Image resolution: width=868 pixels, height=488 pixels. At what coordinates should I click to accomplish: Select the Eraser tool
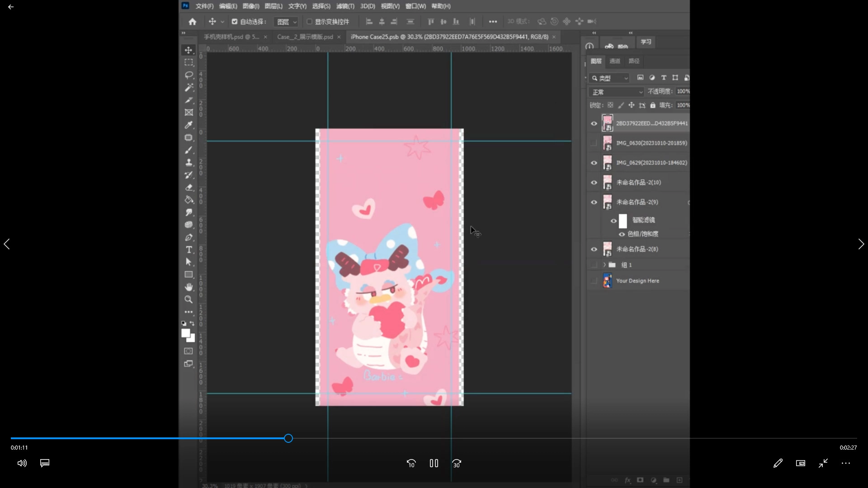pos(189,188)
